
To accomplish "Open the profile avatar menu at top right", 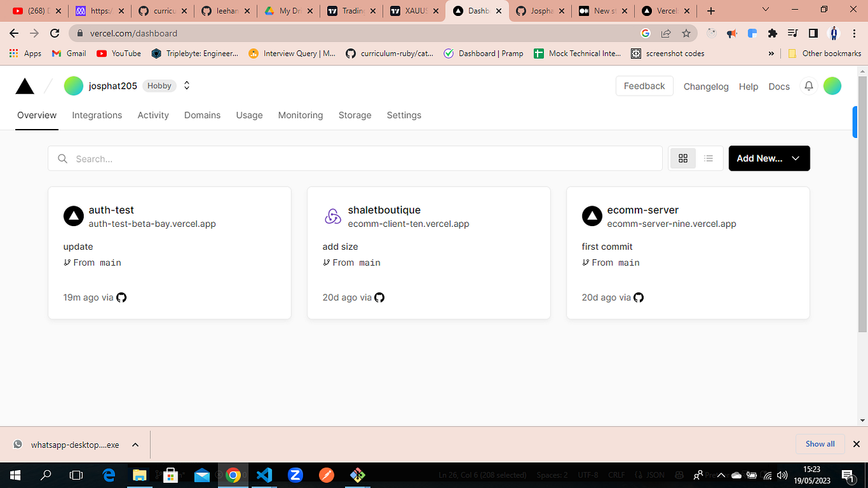I will pyautogui.click(x=832, y=86).
